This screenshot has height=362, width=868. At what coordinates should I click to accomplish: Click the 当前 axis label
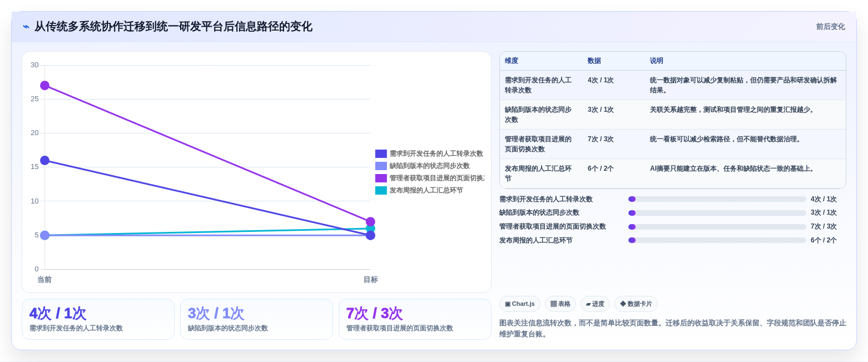(x=44, y=280)
